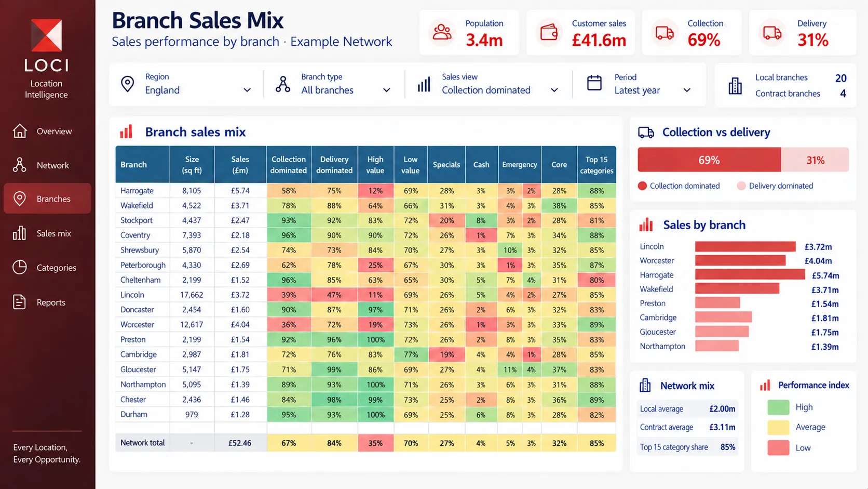Expand the Period Latest year dropdown
Screen dimensions: 868x489
(687, 90)
